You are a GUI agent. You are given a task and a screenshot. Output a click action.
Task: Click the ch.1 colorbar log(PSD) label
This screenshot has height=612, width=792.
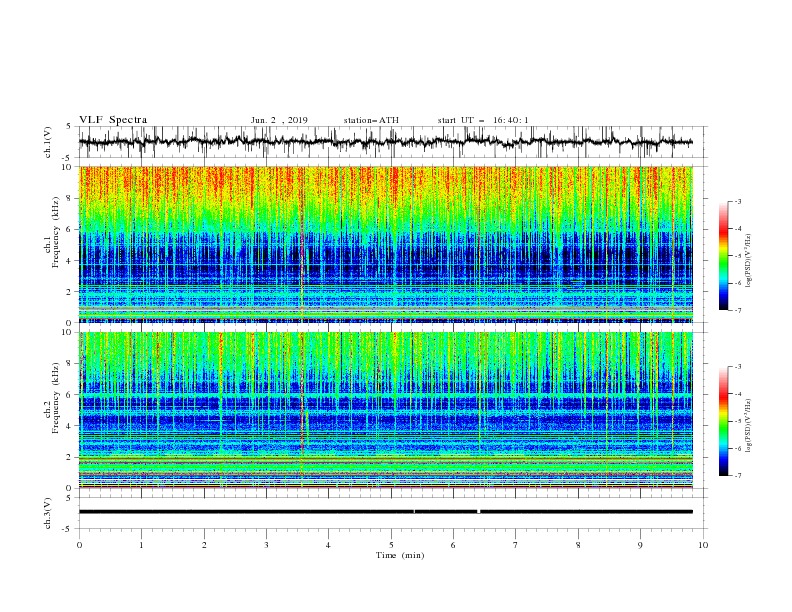click(x=749, y=261)
